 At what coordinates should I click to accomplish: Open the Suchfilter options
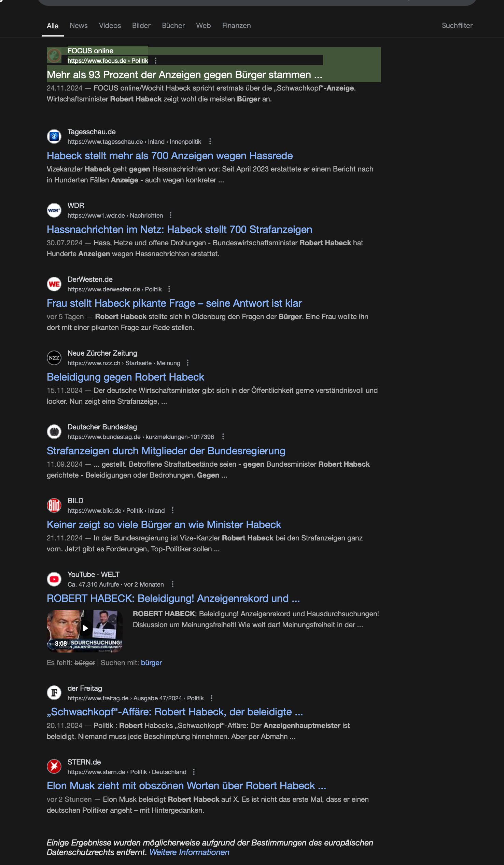tap(457, 26)
